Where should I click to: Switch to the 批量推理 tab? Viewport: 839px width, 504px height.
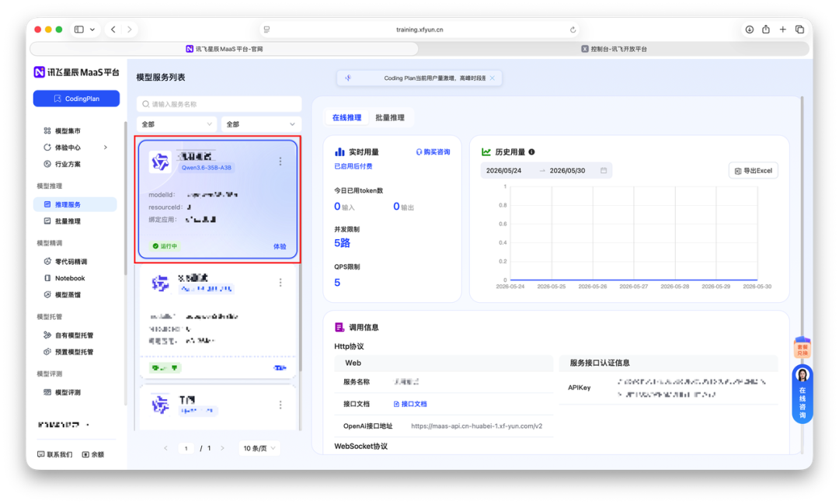(x=390, y=118)
